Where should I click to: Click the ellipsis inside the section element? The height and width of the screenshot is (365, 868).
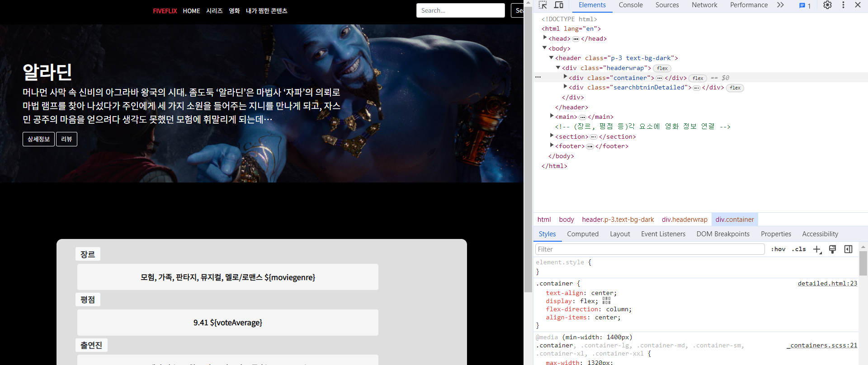(594, 137)
